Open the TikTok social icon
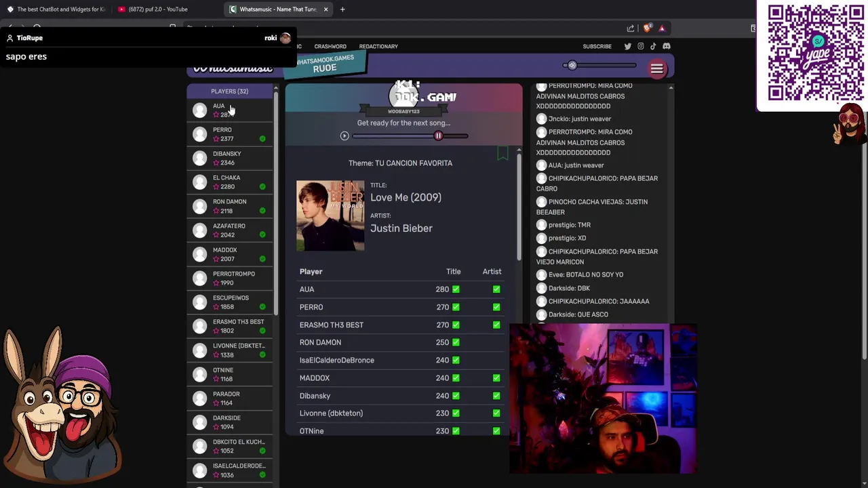The height and width of the screenshot is (488, 868). click(x=653, y=46)
